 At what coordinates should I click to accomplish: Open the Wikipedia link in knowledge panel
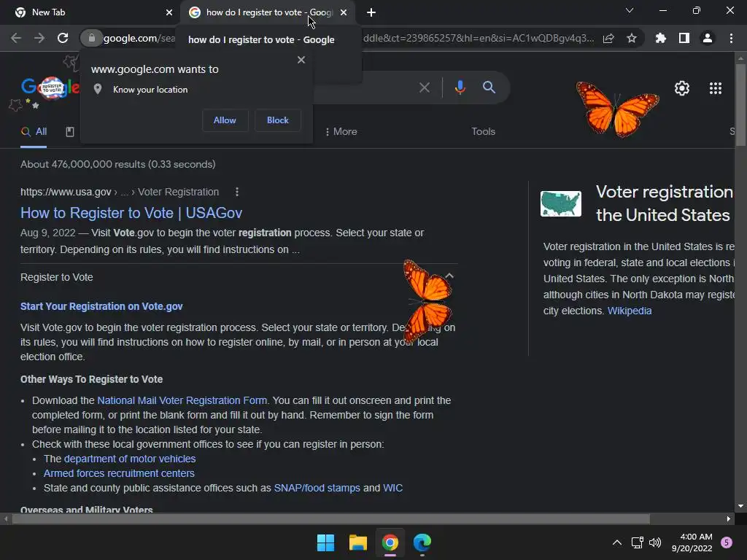(x=630, y=311)
